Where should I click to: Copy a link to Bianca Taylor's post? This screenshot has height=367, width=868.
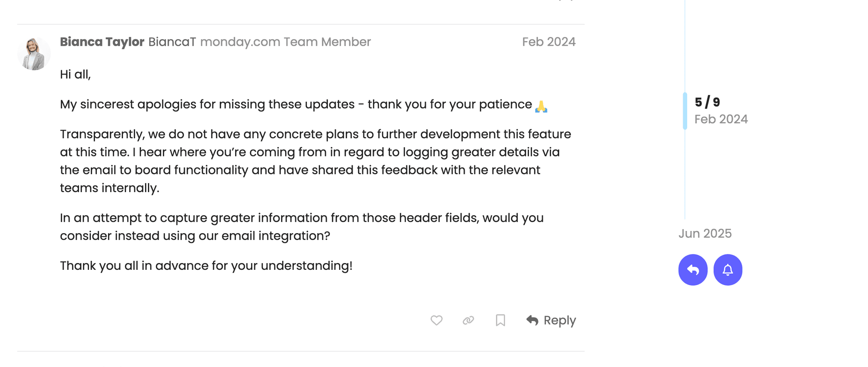point(468,320)
